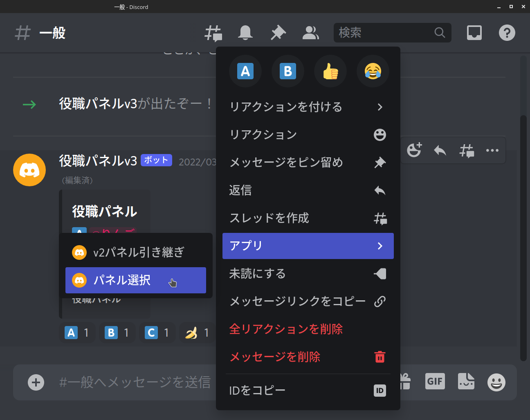Select 未読にする menu entry
The width and height of the screenshot is (530, 420).
click(308, 274)
